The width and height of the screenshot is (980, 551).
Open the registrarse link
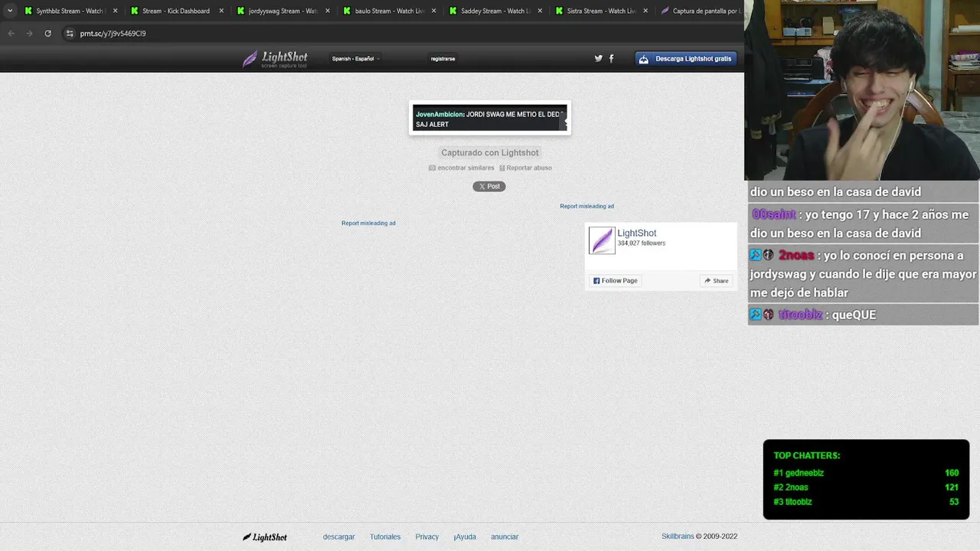pyautogui.click(x=443, y=59)
